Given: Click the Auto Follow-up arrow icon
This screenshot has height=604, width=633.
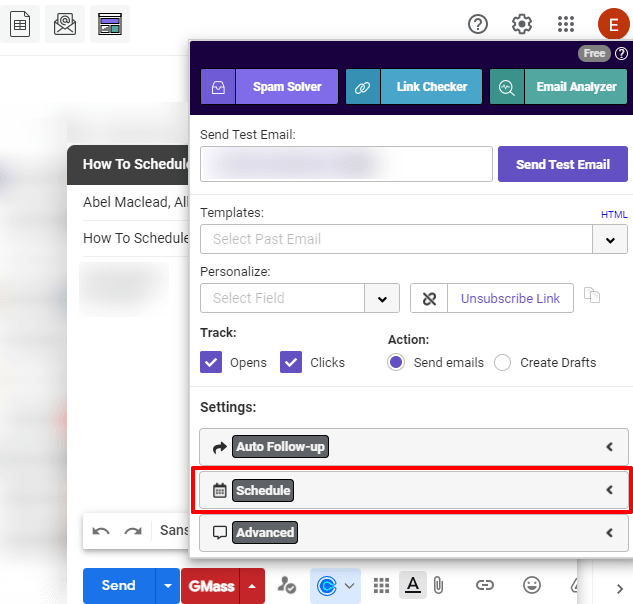Looking at the screenshot, I should click(x=220, y=447).
